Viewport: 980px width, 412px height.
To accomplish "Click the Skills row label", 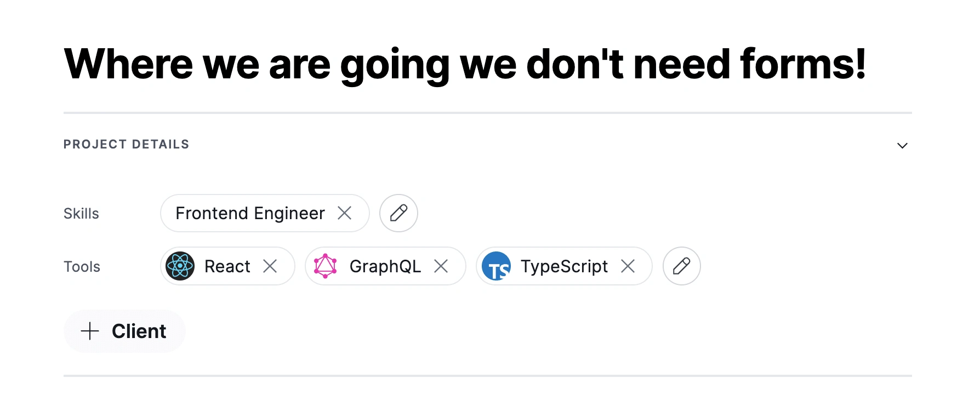I will 81,214.
